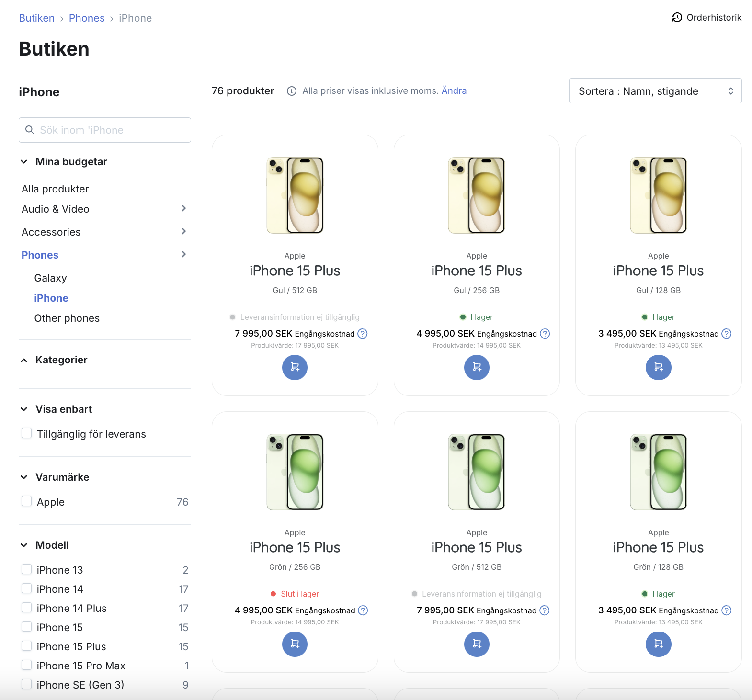Add Gul 512 GB iPhone 15 Plus to cart
This screenshot has width=752, height=700.
pos(295,367)
